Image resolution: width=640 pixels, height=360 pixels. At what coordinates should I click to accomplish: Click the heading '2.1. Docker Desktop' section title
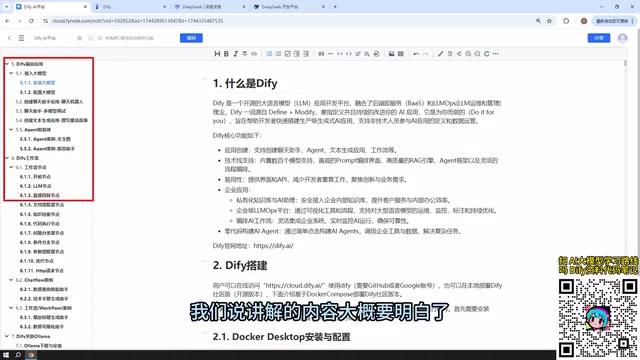282,337
